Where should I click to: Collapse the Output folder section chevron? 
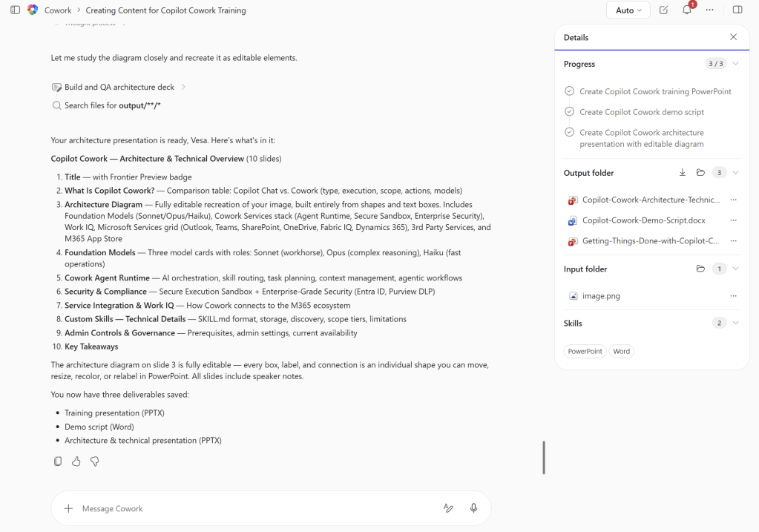(735, 173)
